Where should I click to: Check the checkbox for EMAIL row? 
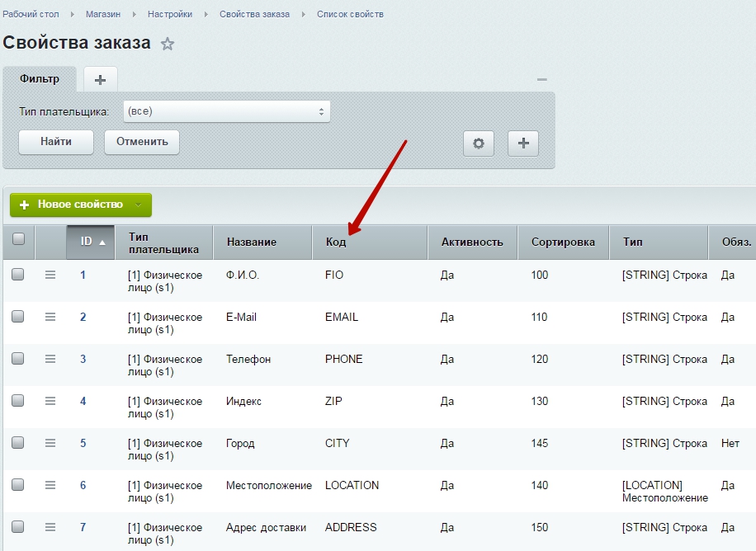coord(17,317)
